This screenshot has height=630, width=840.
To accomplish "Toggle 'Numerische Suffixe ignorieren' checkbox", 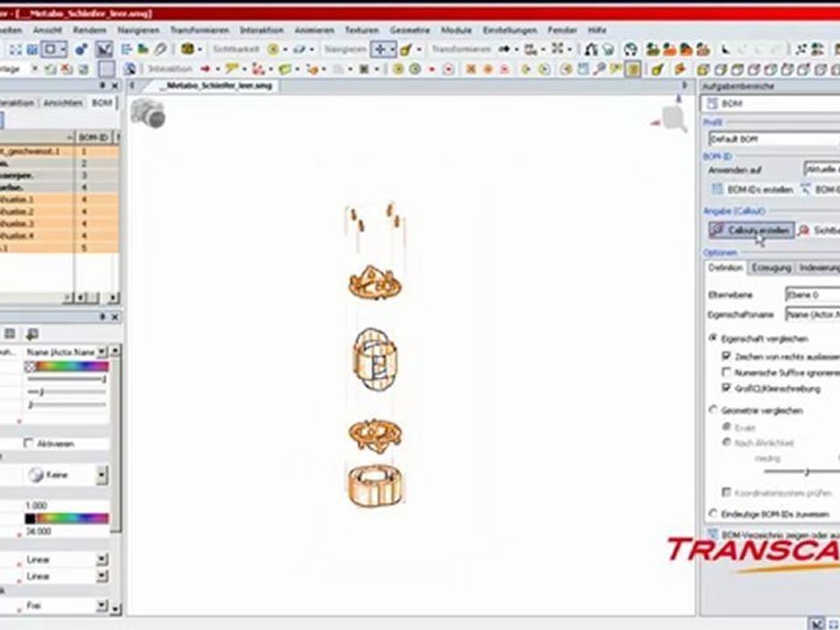I will tap(726, 372).
